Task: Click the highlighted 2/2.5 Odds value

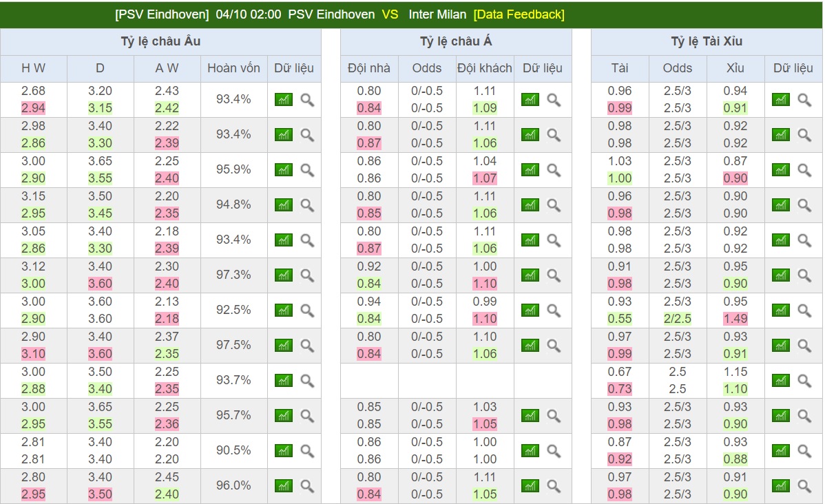Action: click(678, 319)
